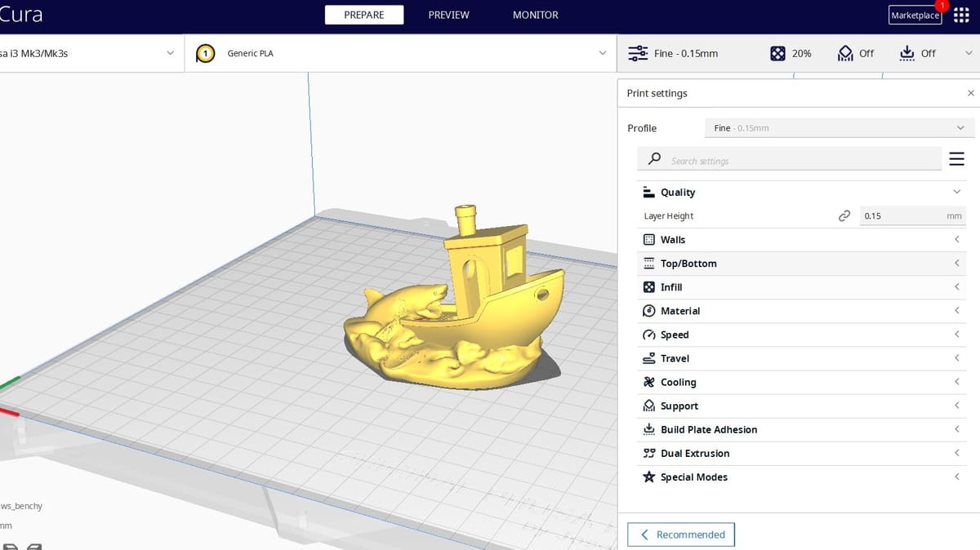Switch to the PREPARE stage
Viewport: 980px width, 550px height.
[364, 15]
